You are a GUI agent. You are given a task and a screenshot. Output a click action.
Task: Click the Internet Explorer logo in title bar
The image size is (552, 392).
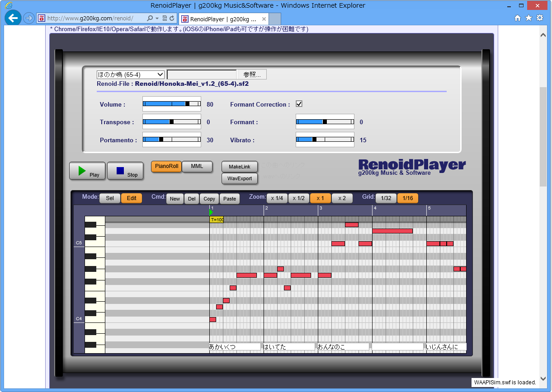[9, 5]
